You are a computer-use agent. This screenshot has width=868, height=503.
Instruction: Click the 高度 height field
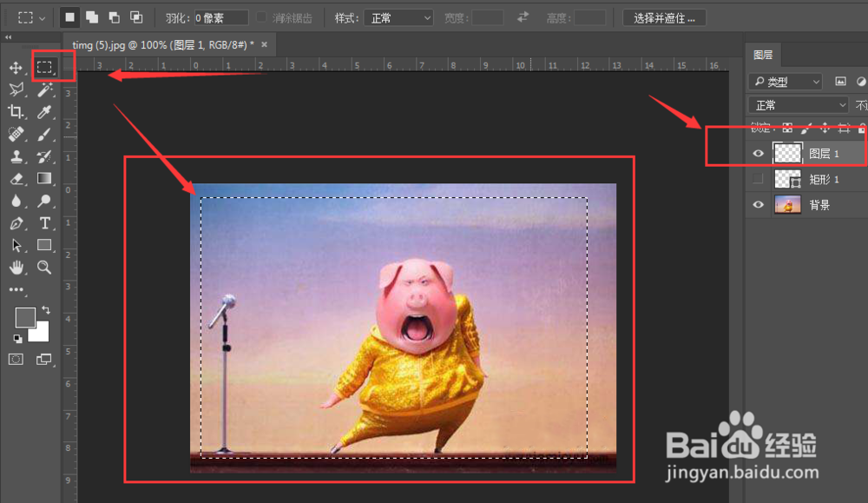[589, 17]
